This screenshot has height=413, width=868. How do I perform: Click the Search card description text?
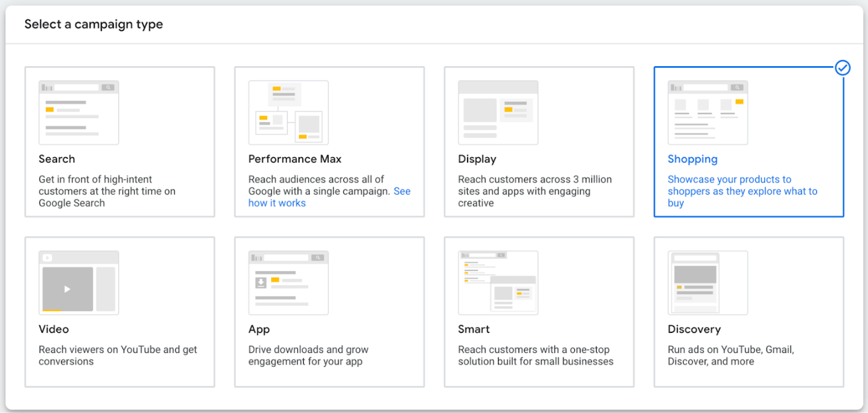(x=107, y=191)
